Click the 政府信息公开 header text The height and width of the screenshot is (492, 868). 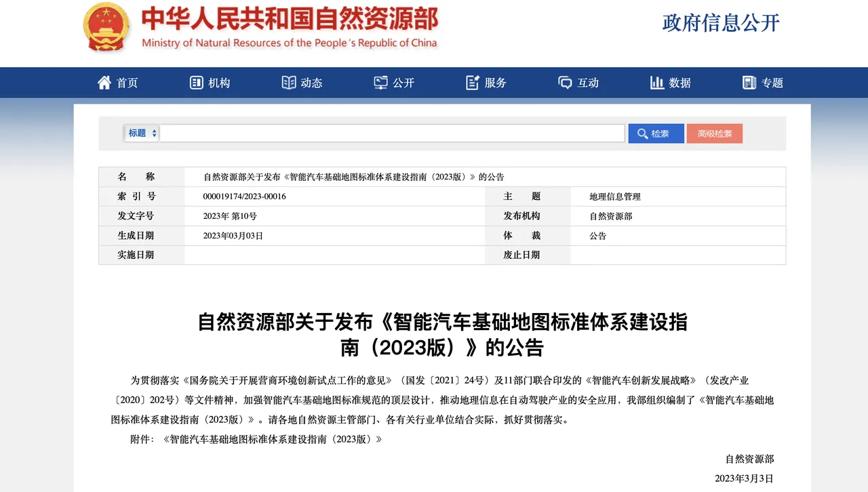point(721,22)
